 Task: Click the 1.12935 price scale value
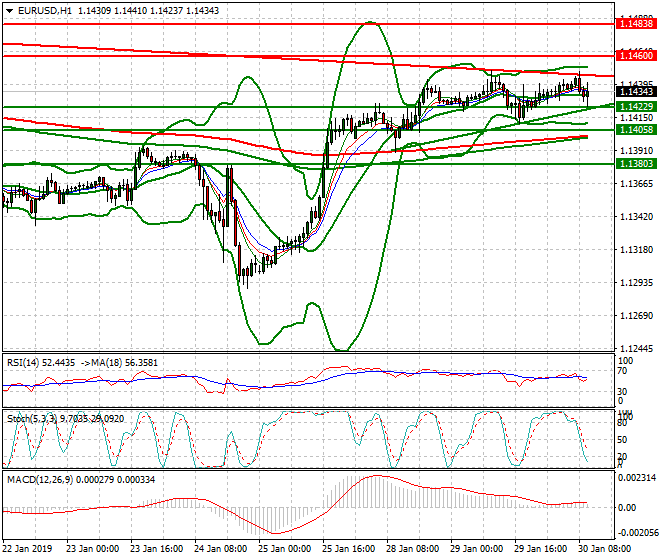coord(637,283)
